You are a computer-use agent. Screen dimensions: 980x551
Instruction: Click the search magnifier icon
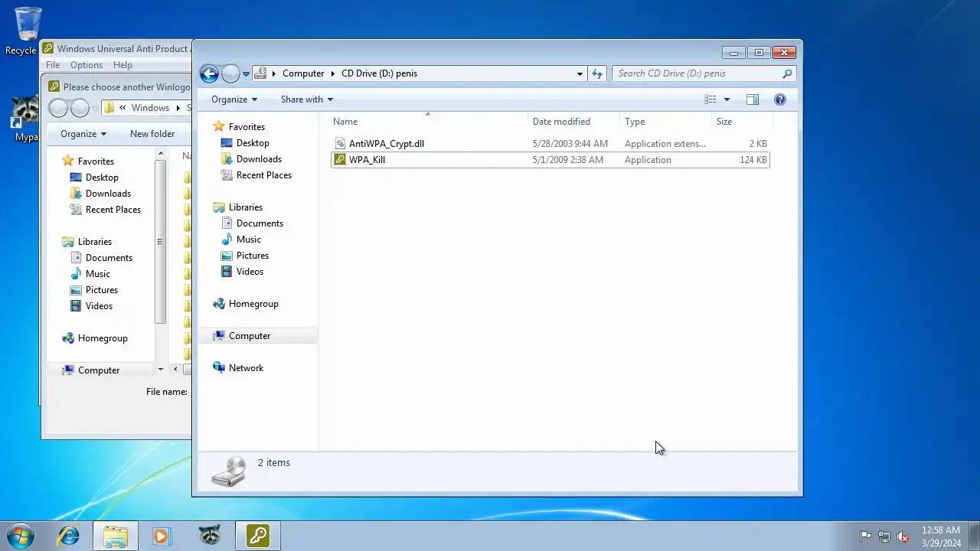point(787,73)
